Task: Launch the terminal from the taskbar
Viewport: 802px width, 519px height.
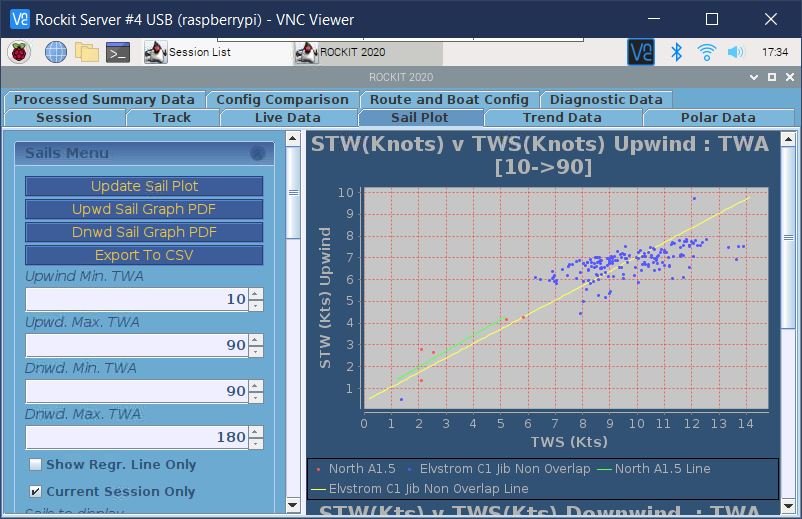Action: tap(118, 52)
